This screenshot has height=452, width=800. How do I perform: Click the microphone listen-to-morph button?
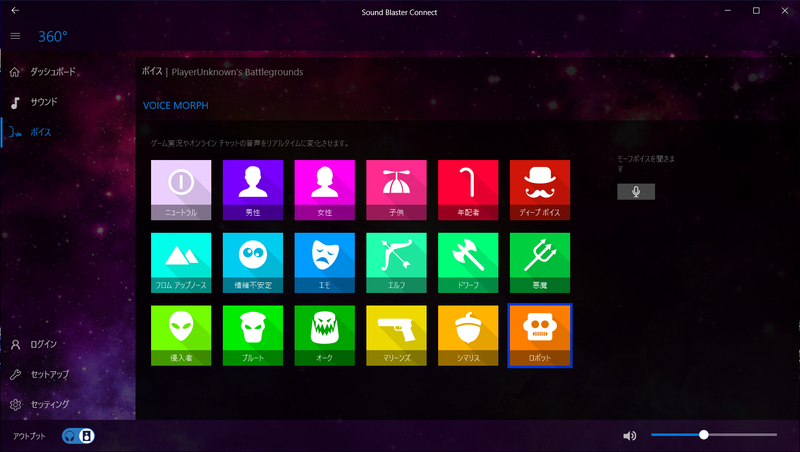point(636,192)
